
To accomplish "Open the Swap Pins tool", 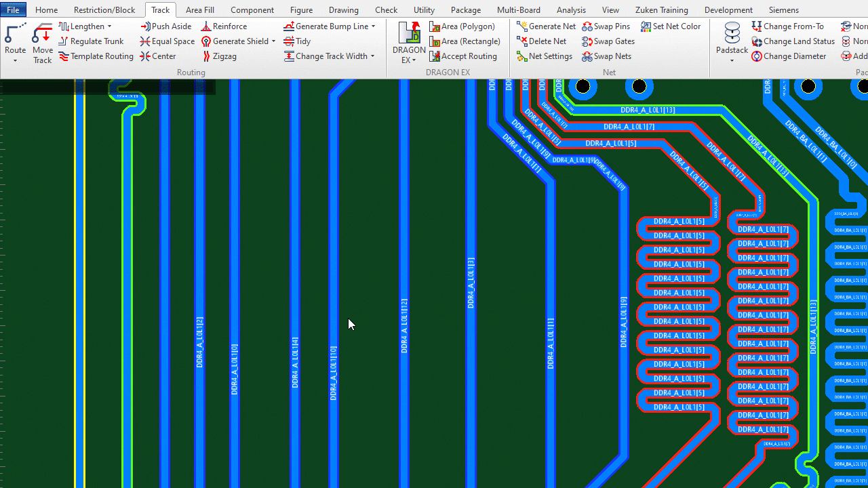I will (x=606, y=26).
